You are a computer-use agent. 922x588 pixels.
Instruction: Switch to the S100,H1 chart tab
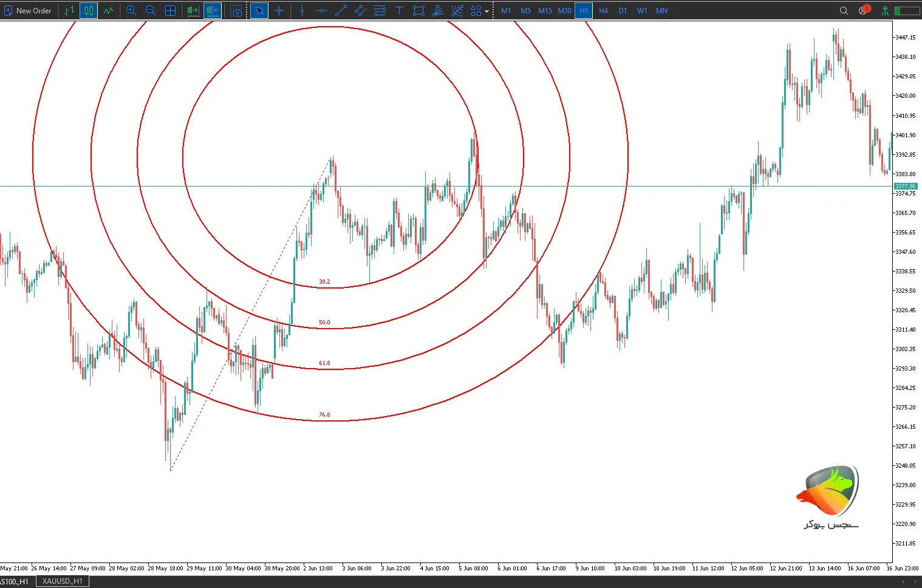click(15, 581)
